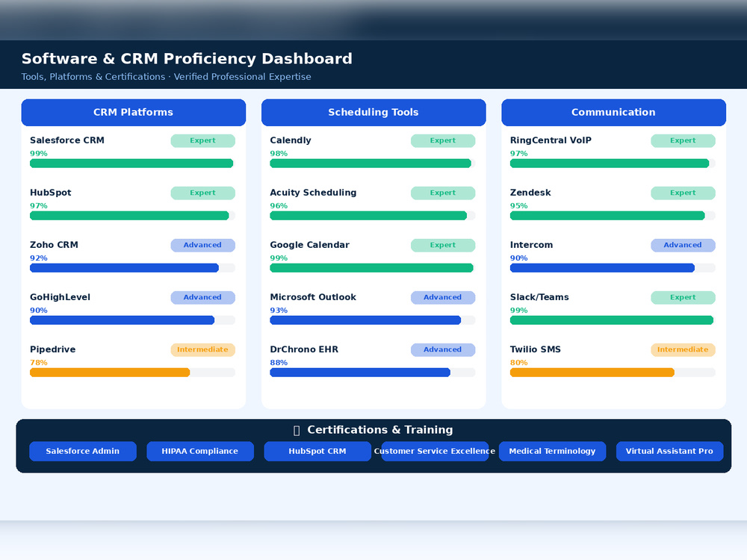The height and width of the screenshot is (560, 747).
Task: Click the DrChrono EHR label
Action: click(304, 349)
